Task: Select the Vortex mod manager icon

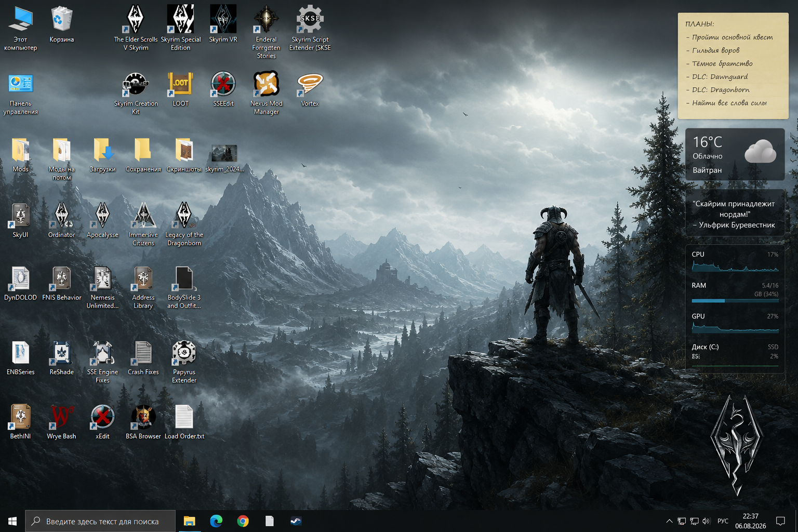Action: click(310, 89)
